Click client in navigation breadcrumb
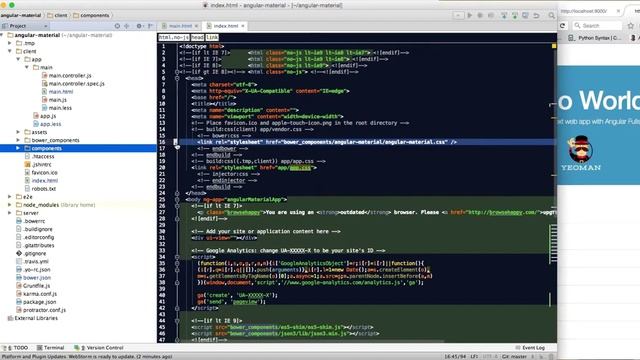Viewport: 640px width, 360px height. click(58, 15)
